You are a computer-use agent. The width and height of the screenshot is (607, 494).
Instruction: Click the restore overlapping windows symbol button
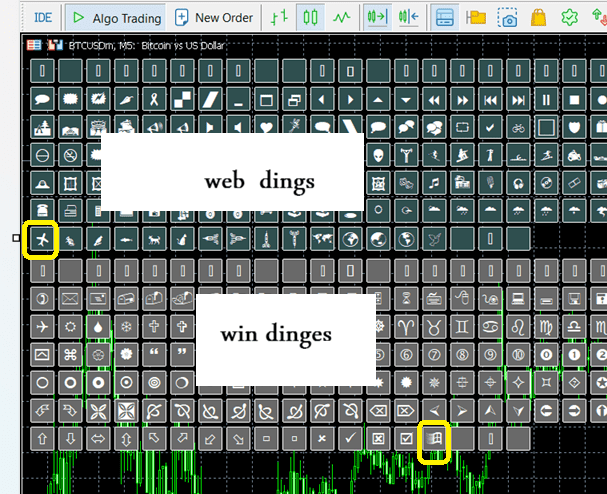294,99
